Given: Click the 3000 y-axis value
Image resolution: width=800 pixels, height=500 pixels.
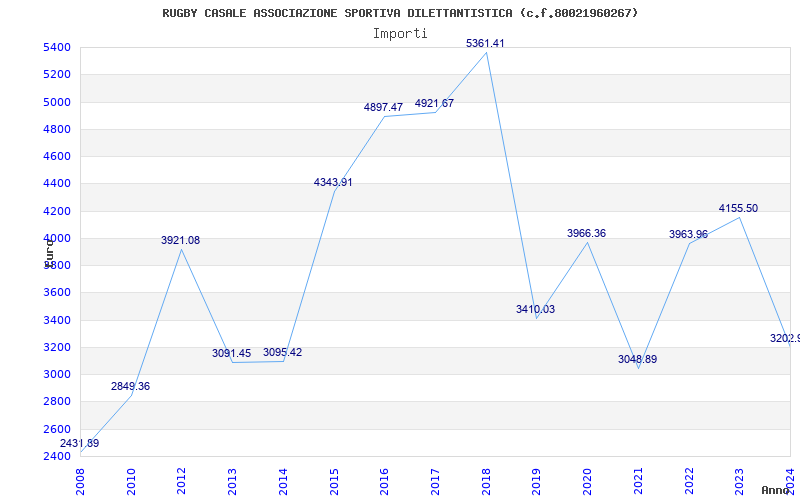Looking at the screenshot, I should (x=56, y=374).
